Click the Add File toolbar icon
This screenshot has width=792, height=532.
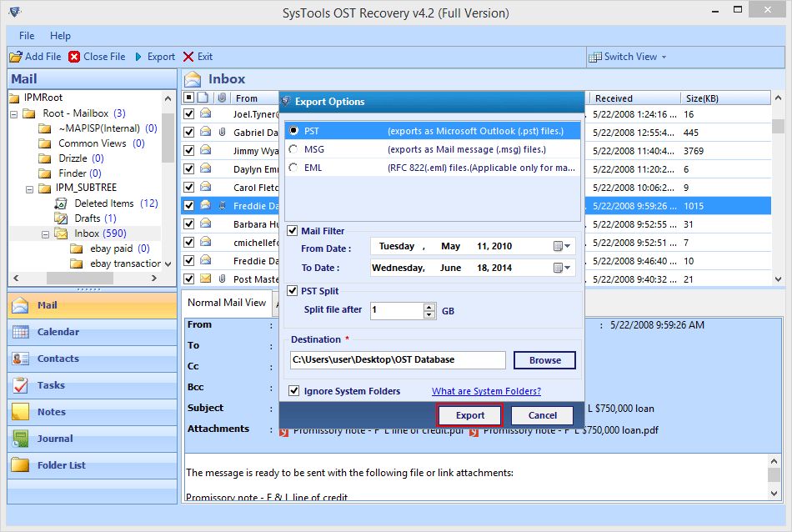[x=16, y=57]
